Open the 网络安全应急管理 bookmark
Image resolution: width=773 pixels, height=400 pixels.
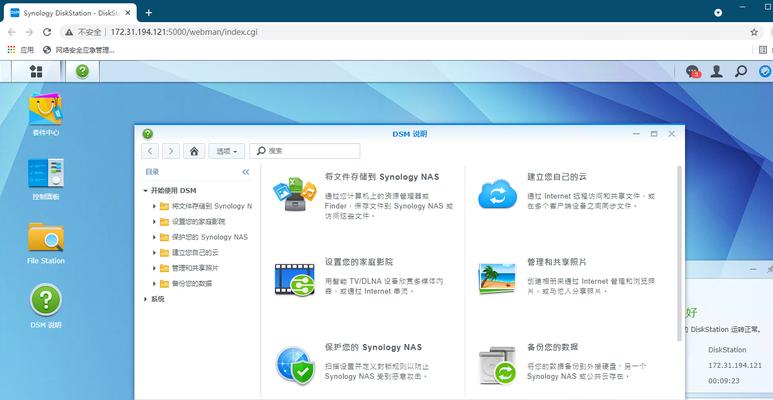79,50
